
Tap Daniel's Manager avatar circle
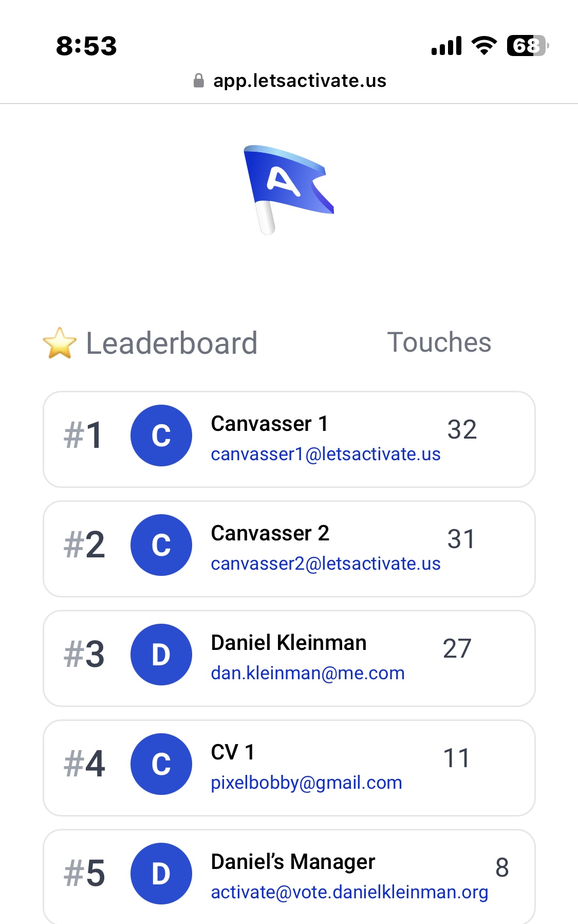[x=161, y=874]
